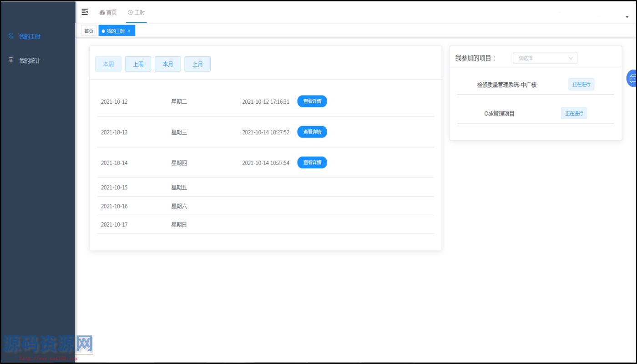Click date 2021-10-16
637x364 pixels.
click(x=114, y=206)
